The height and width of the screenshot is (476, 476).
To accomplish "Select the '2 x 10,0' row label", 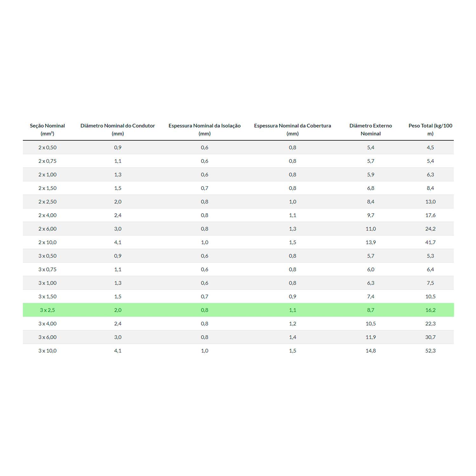I will [47, 242].
